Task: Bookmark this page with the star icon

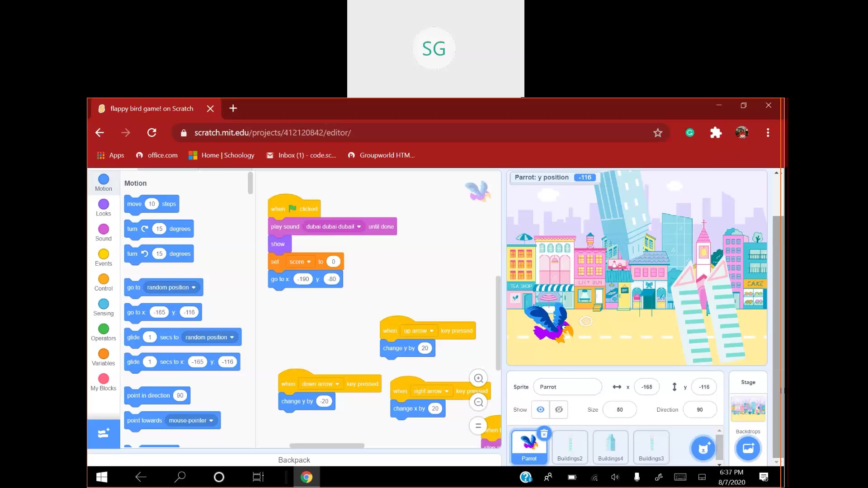Action: click(658, 133)
